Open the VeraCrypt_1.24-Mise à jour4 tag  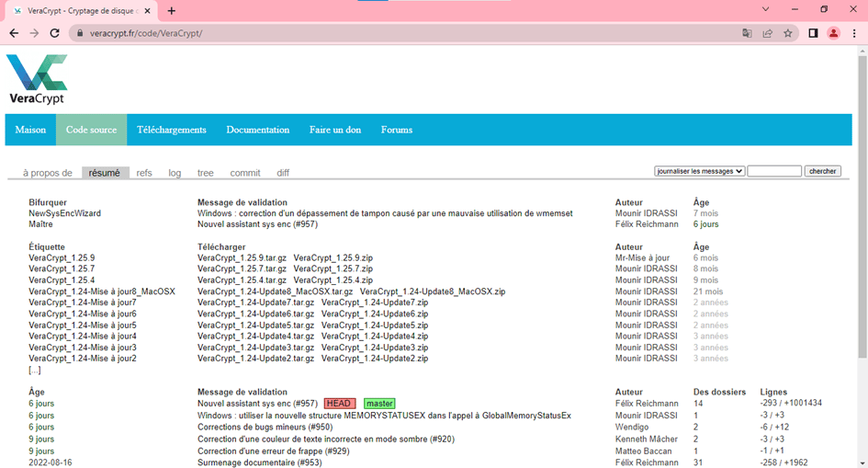pyautogui.click(x=83, y=337)
